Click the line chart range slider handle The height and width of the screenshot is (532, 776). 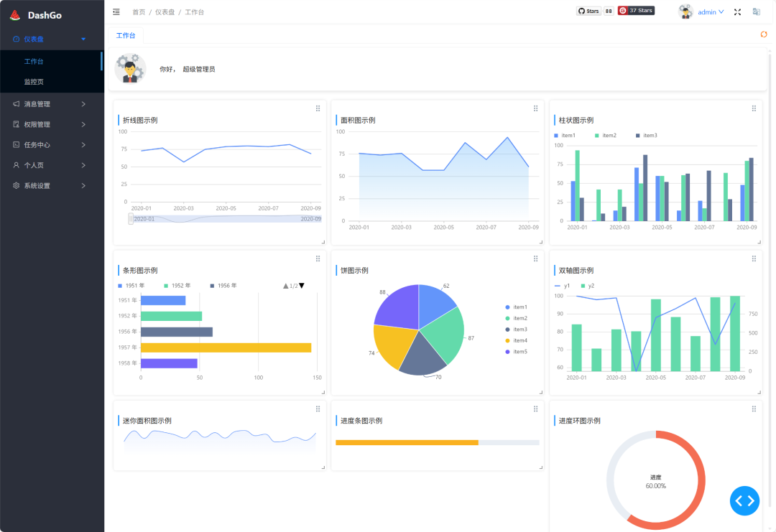131,219
